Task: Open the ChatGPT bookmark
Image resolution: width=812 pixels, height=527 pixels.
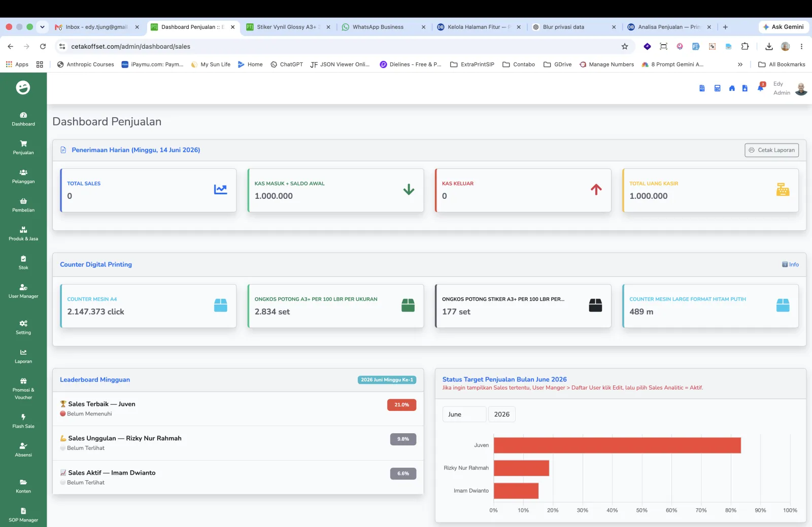Action: pos(287,64)
